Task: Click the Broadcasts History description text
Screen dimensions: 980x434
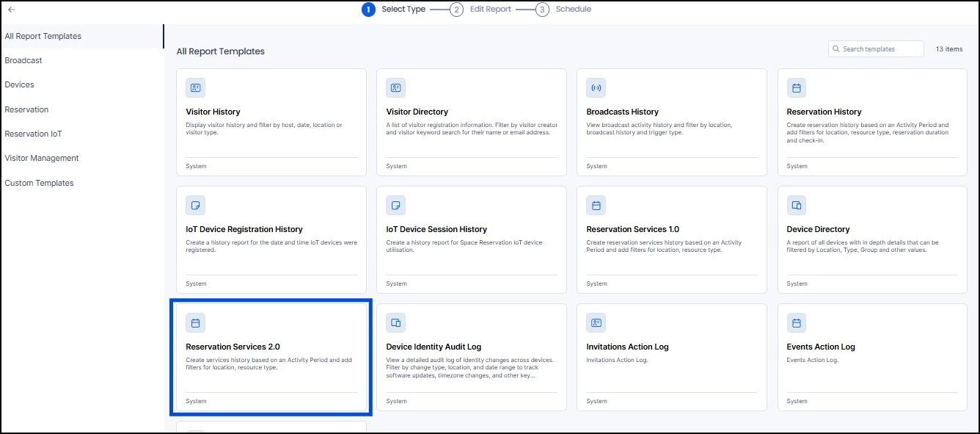Action: (659, 129)
